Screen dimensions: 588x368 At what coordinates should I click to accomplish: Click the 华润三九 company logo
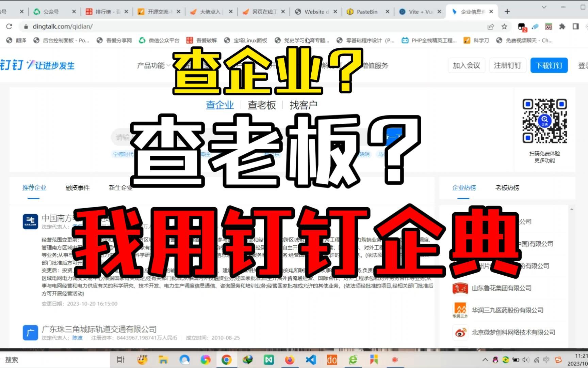(460, 310)
